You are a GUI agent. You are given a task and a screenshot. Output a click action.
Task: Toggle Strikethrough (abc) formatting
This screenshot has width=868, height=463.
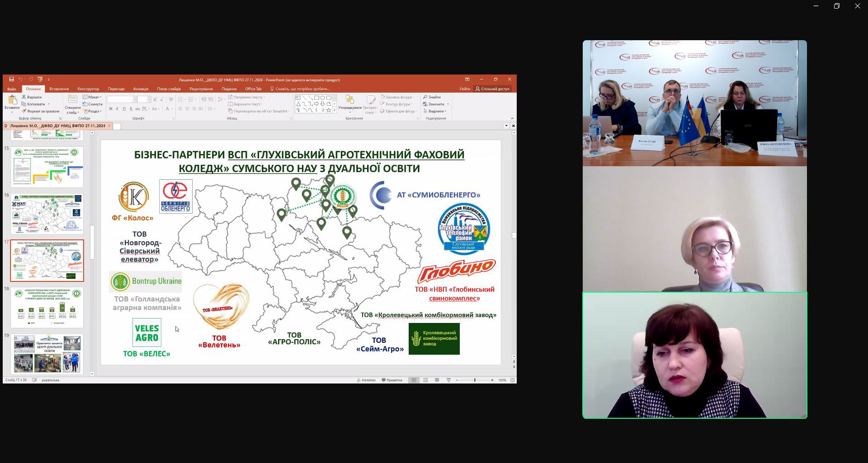pos(138,109)
